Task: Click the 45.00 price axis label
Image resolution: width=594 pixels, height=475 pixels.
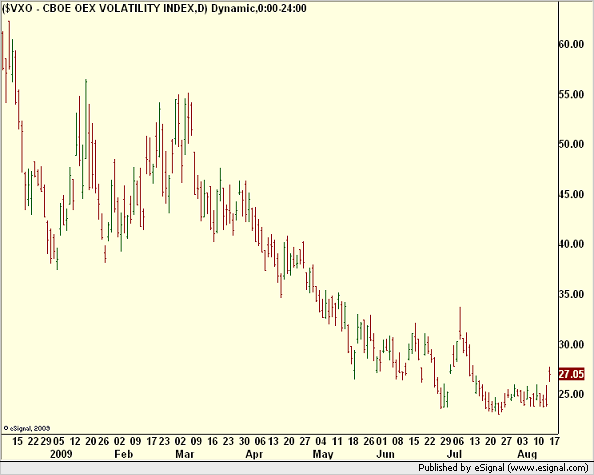Action: pos(572,194)
